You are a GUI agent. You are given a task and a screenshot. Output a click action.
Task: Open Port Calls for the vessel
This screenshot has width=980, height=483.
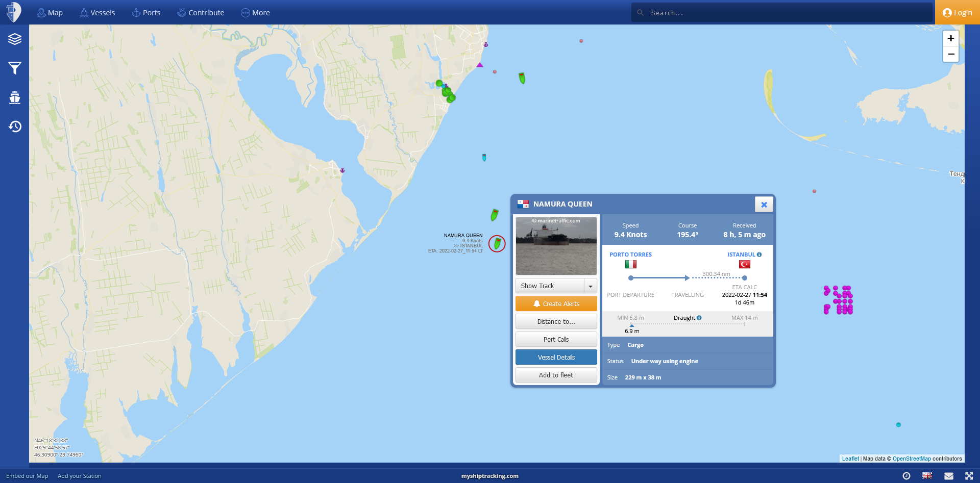point(556,340)
